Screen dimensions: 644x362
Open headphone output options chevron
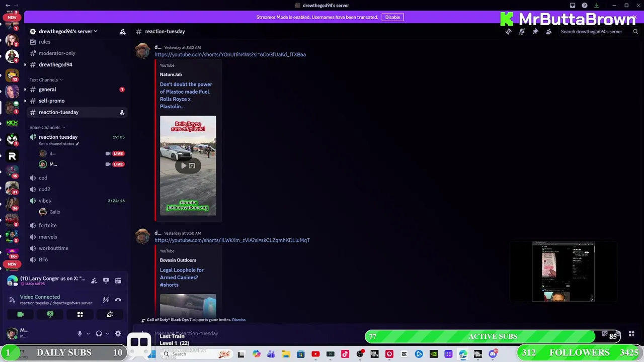point(107,333)
